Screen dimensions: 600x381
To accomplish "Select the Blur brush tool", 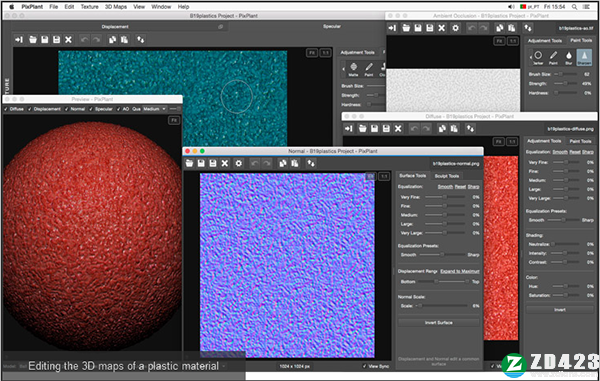I will [569, 57].
